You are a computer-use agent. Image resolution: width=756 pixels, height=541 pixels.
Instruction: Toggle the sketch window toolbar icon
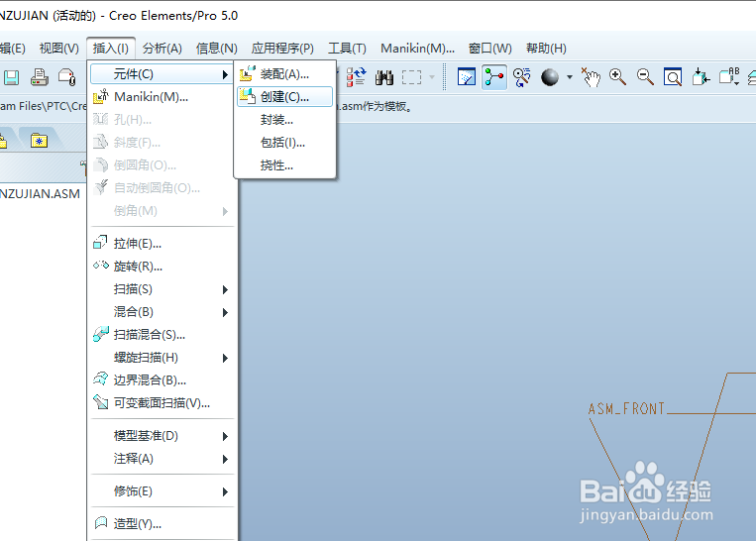click(x=467, y=77)
